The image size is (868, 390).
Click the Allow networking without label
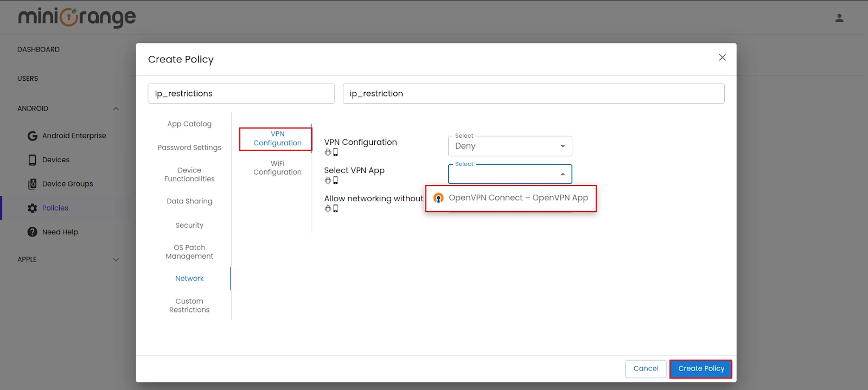[x=374, y=199]
